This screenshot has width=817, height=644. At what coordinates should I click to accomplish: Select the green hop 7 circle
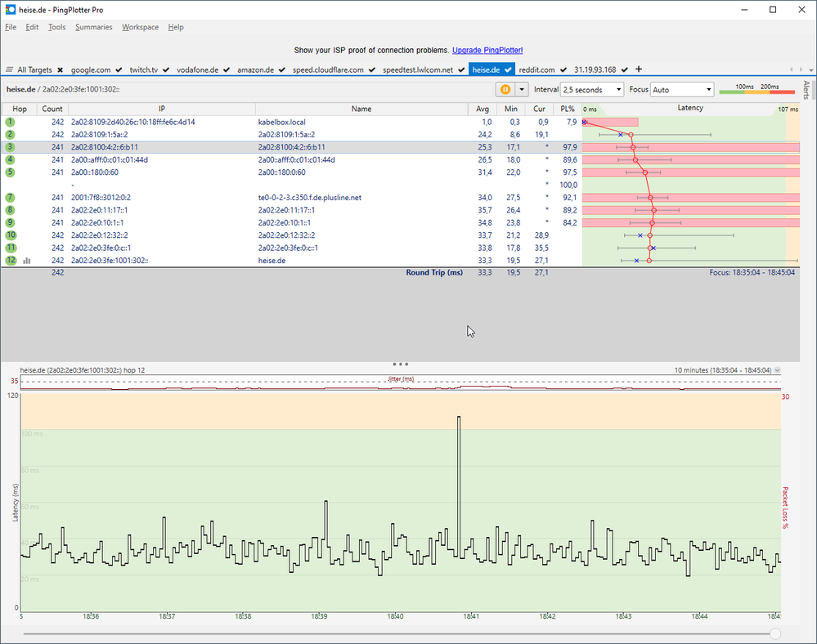pyautogui.click(x=10, y=198)
